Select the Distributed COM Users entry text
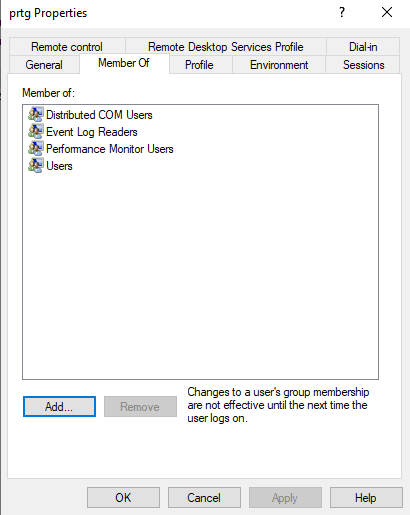Viewport: 410px width, 515px height. pyautogui.click(x=99, y=115)
